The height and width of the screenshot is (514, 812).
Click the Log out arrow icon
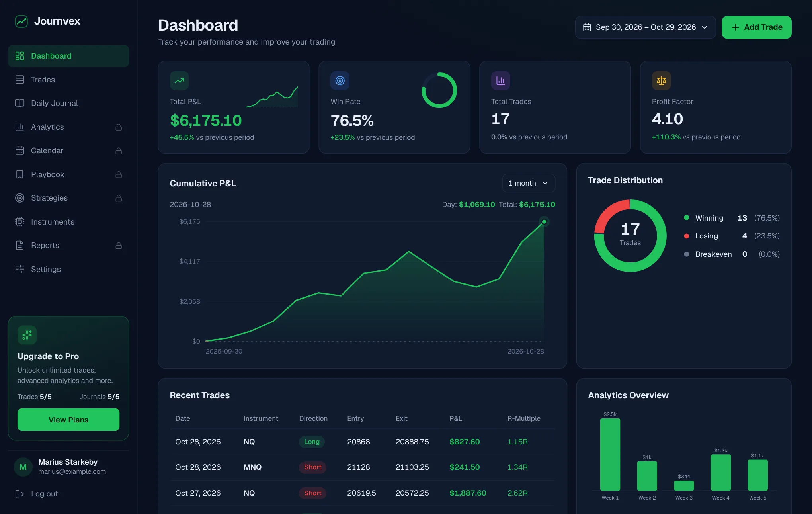click(x=20, y=494)
